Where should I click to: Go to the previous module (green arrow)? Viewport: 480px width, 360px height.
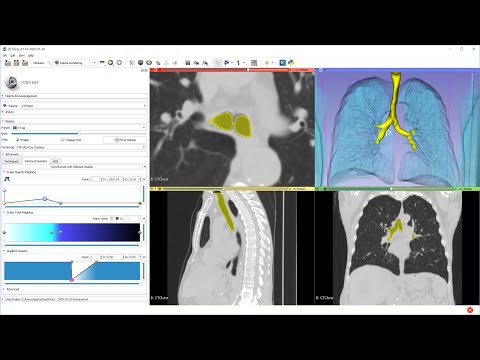[110, 63]
